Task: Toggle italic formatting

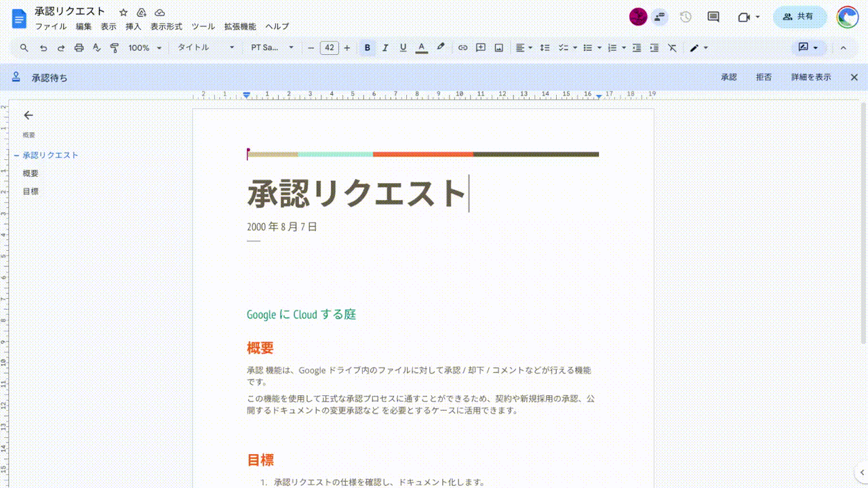Action: click(x=385, y=47)
